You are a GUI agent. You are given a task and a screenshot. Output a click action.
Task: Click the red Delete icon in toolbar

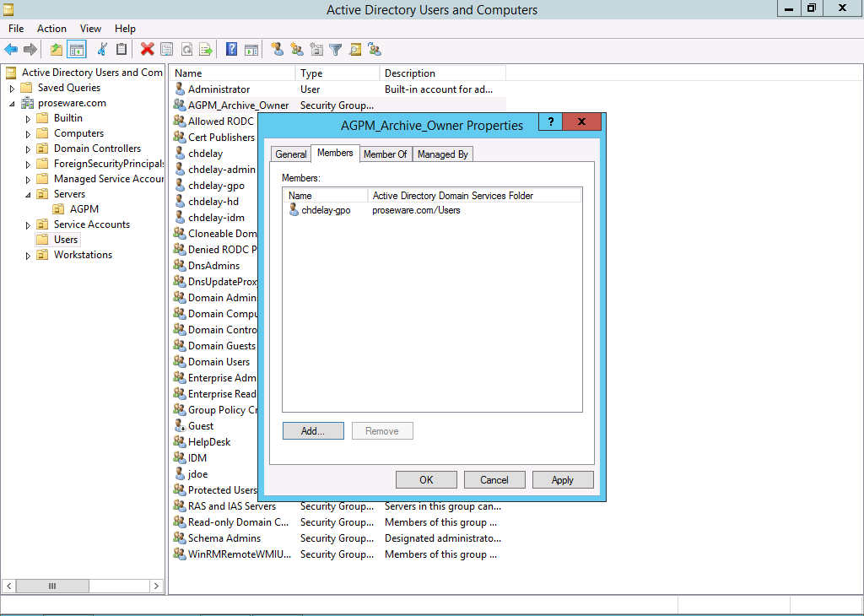tap(147, 50)
